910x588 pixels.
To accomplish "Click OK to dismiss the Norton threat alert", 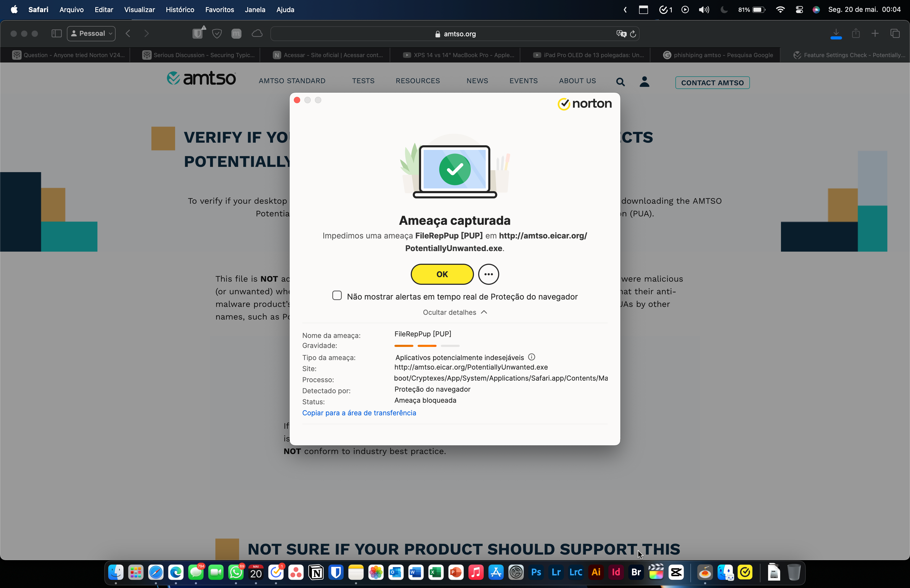I will (441, 274).
